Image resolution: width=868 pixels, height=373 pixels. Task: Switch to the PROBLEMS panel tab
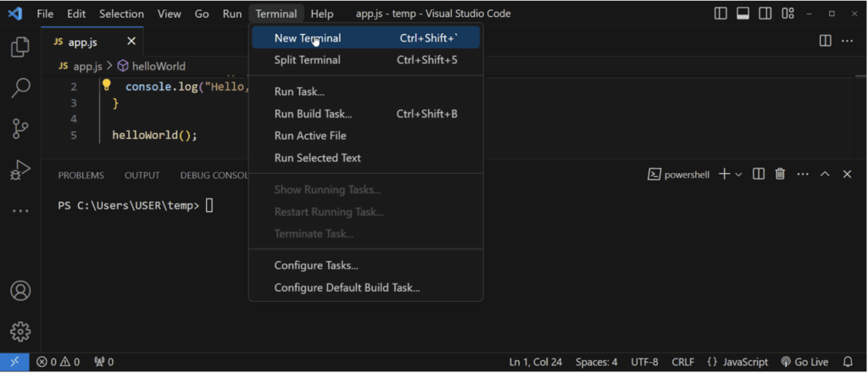tap(81, 175)
